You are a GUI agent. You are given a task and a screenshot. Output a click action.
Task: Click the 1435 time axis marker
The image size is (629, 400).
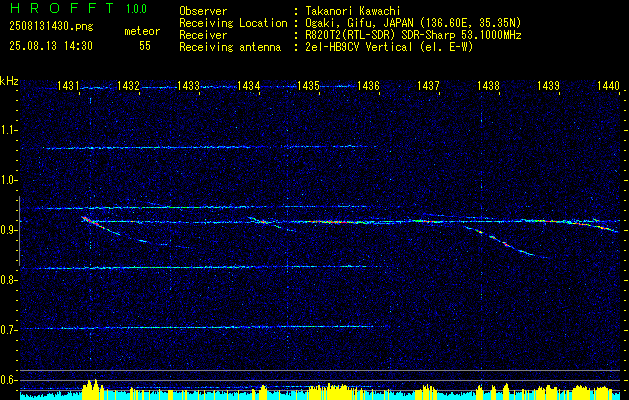(308, 86)
